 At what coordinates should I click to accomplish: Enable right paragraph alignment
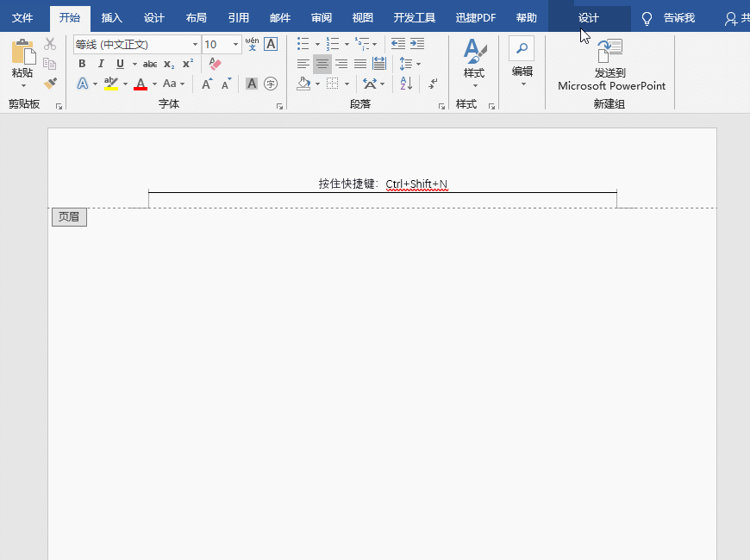(x=342, y=64)
